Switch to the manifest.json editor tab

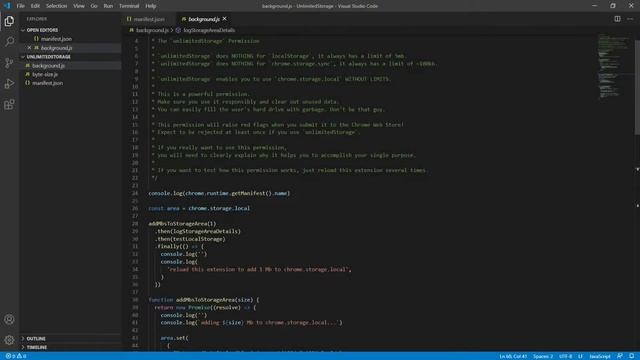[149, 19]
